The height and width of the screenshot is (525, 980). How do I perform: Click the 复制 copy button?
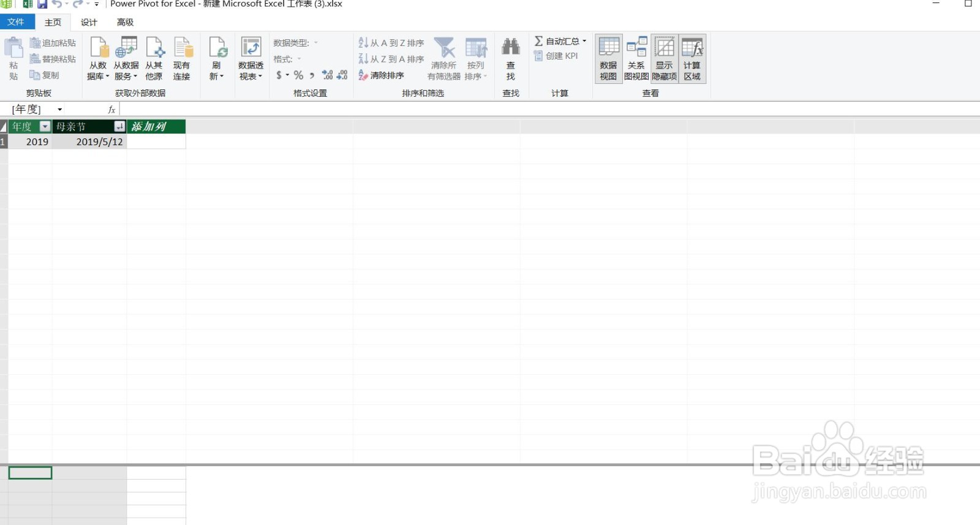point(45,75)
